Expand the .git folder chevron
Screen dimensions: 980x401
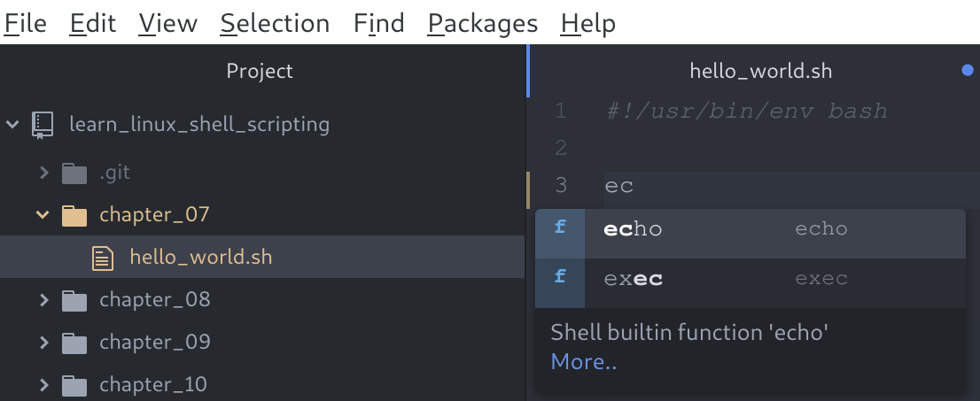point(43,173)
